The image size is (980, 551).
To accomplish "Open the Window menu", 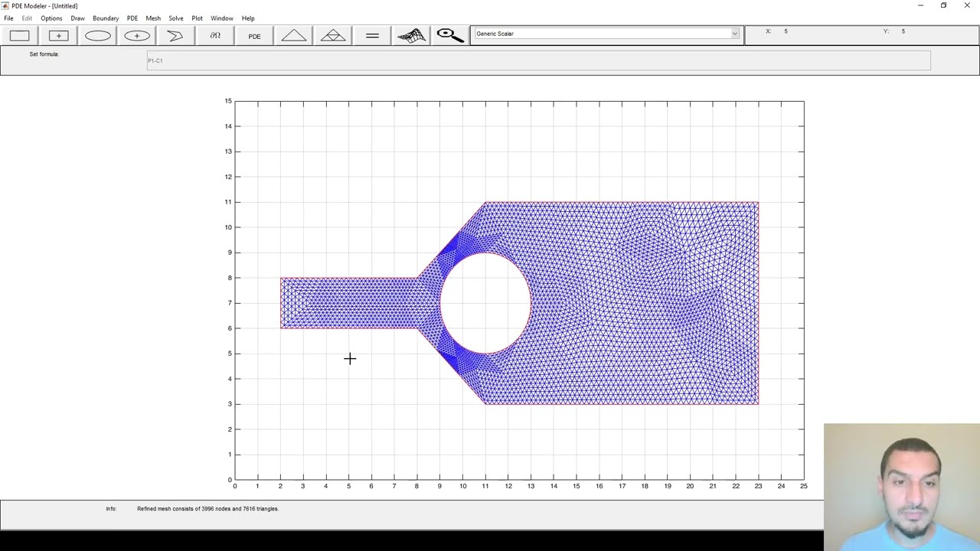I will pyautogui.click(x=222, y=18).
